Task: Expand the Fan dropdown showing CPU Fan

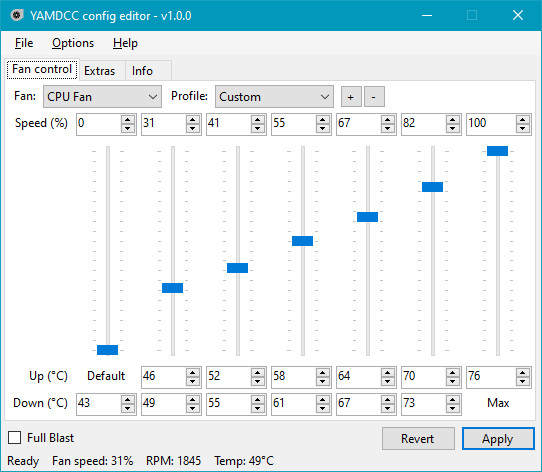Action: [102, 97]
